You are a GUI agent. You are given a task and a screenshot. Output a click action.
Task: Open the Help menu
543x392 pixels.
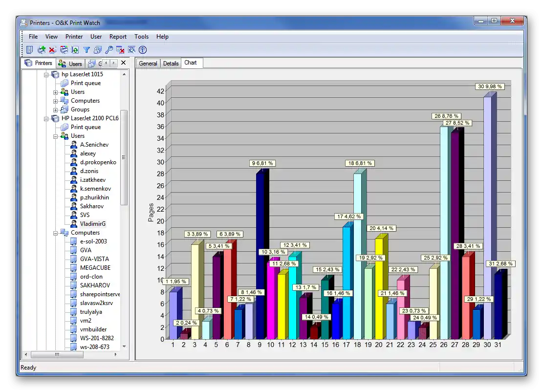click(x=162, y=36)
